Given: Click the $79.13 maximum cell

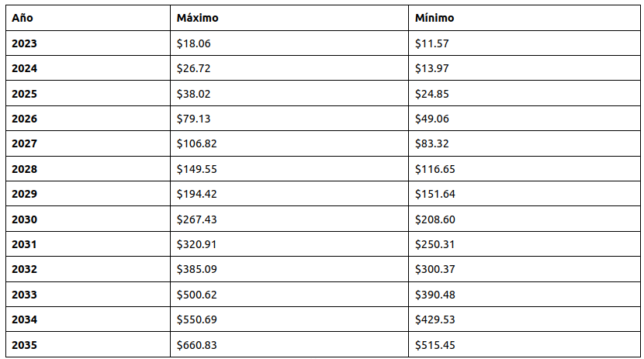Looking at the screenshot, I should click(x=193, y=119).
